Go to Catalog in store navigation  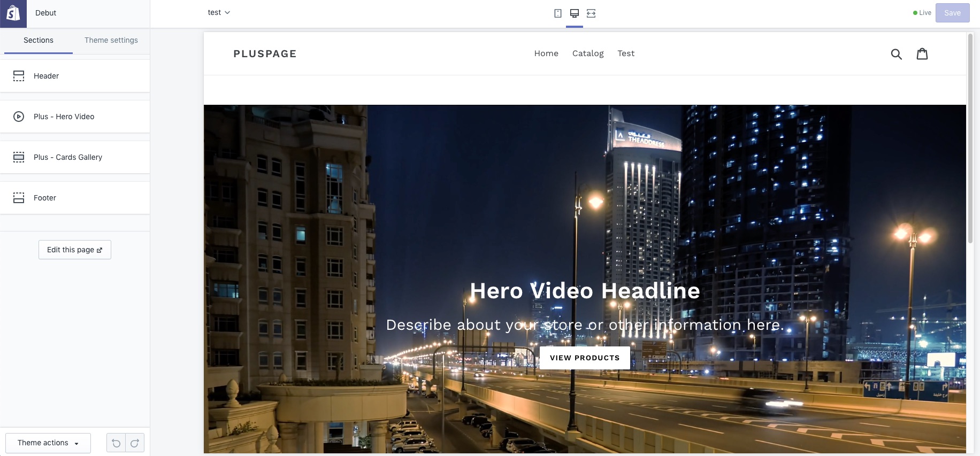point(588,53)
